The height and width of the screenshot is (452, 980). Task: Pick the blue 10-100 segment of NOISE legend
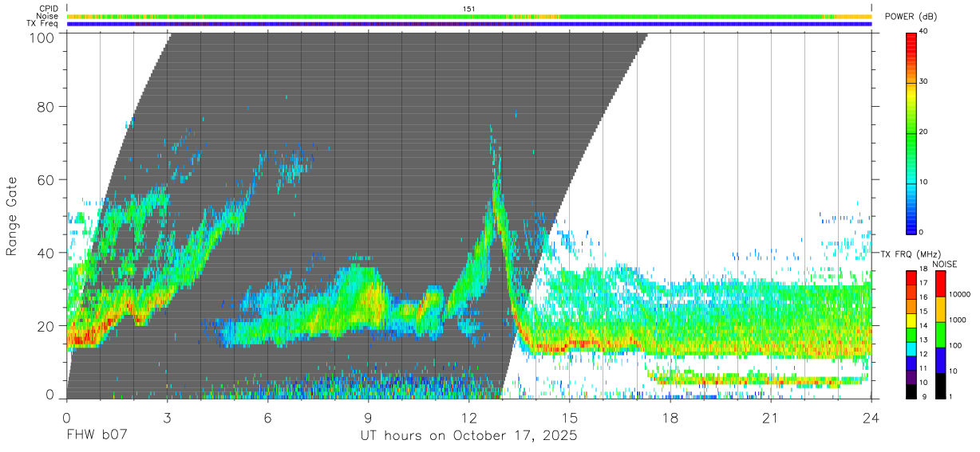pyautogui.click(x=941, y=360)
